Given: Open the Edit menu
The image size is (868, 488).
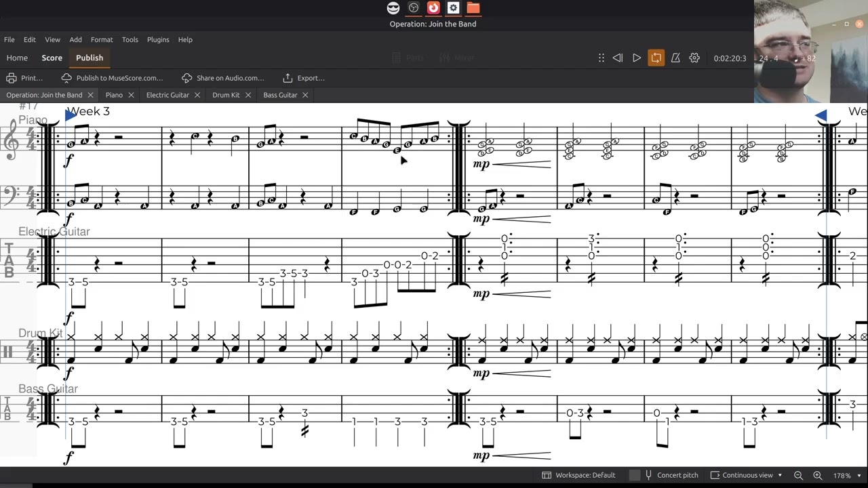Looking at the screenshot, I should (x=30, y=39).
